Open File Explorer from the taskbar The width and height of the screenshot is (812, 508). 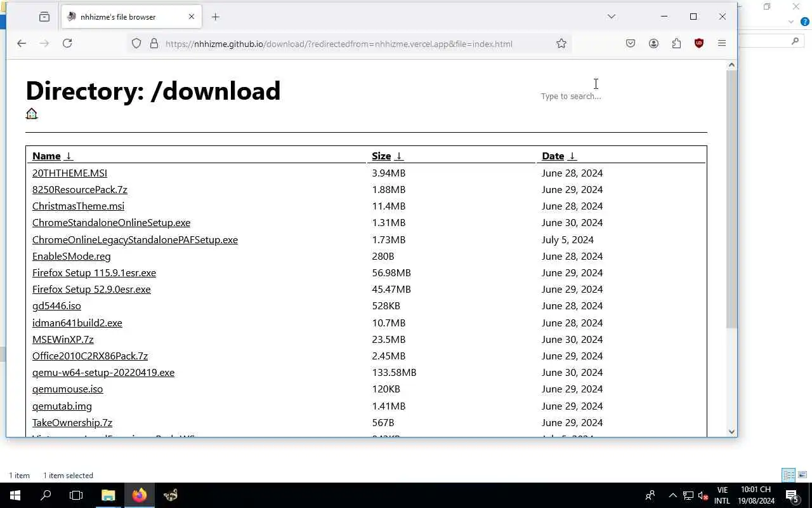coord(108,495)
